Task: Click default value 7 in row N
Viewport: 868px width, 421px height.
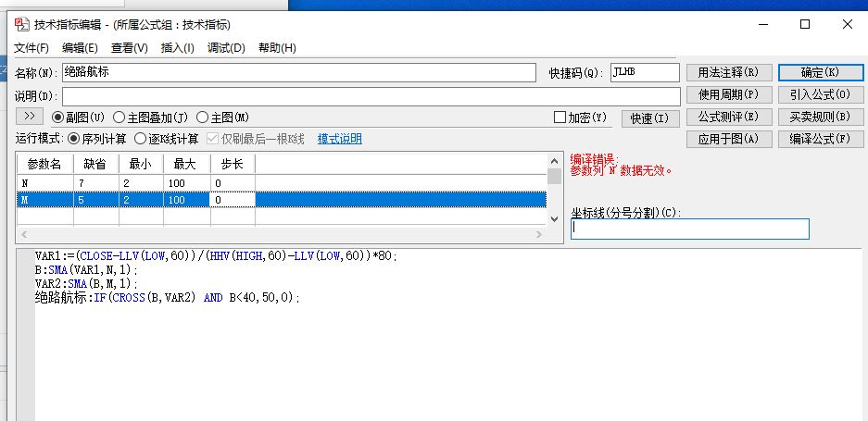Action: [96, 183]
